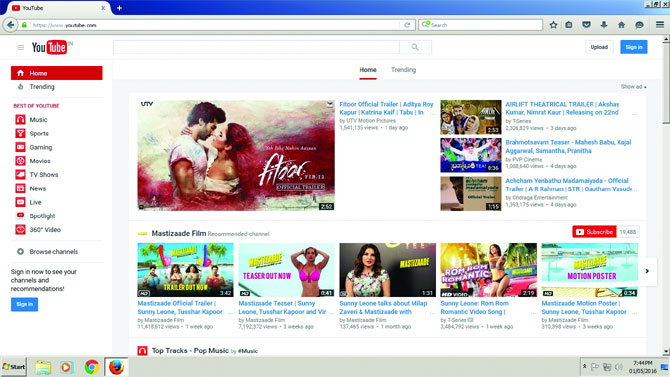Launch Chrome from the taskbar
The image size is (670, 377).
coord(91,367)
